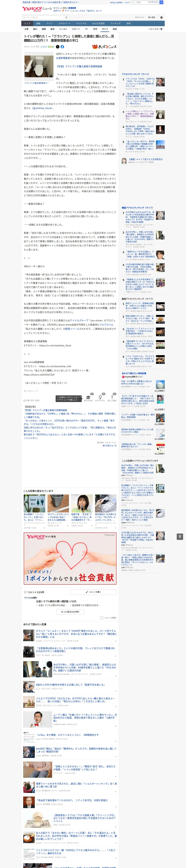Click the blue web search magnifier button
The width and height of the screenshot is (186, 868).
click(161, 2)
